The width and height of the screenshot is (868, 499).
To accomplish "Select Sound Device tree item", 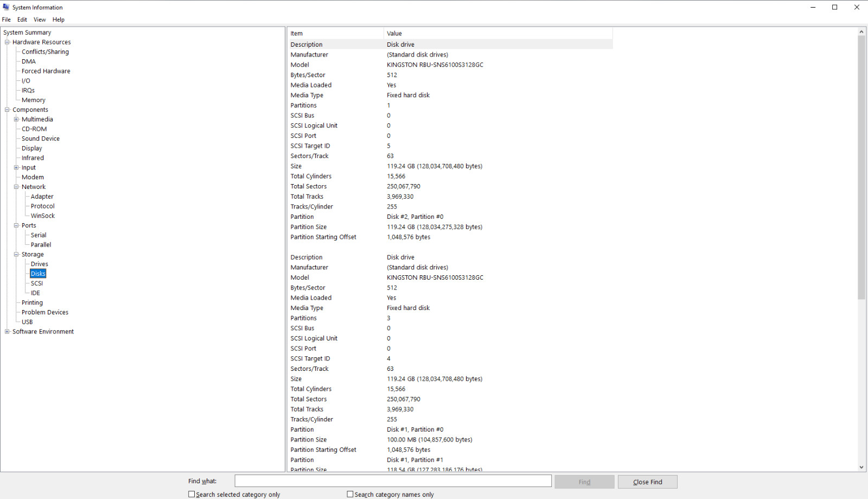I will pyautogui.click(x=41, y=138).
